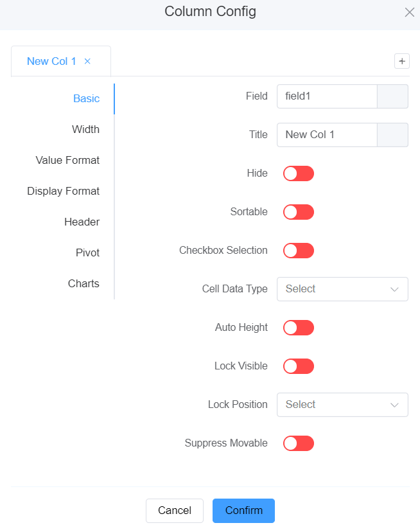Enable the Auto Height switch
420x532 pixels.
coord(298,328)
